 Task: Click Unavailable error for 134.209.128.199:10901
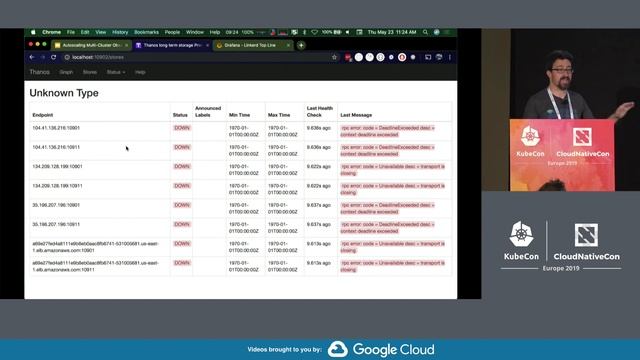[x=392, y=170]
